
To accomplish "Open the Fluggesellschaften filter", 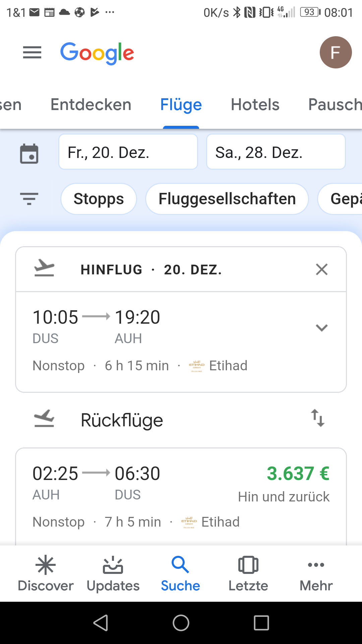I will pyautogui.click(x=227, y=199).
